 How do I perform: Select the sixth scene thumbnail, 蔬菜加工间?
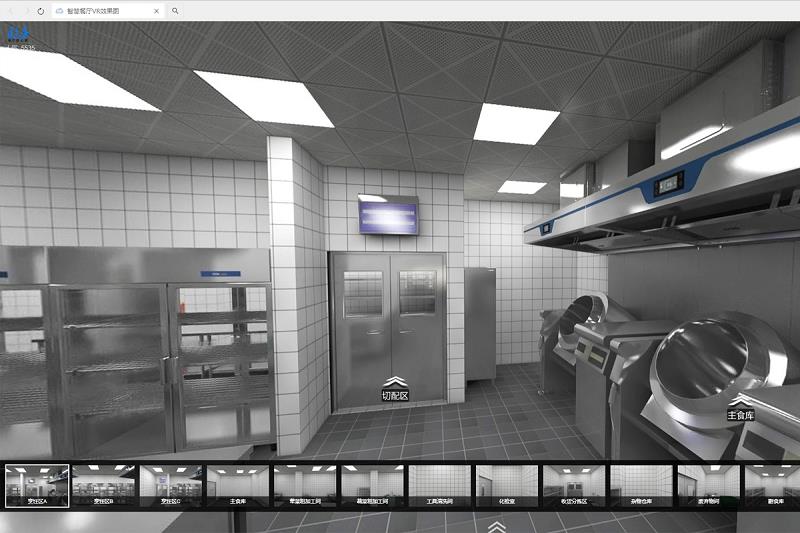tap(372, 486)
